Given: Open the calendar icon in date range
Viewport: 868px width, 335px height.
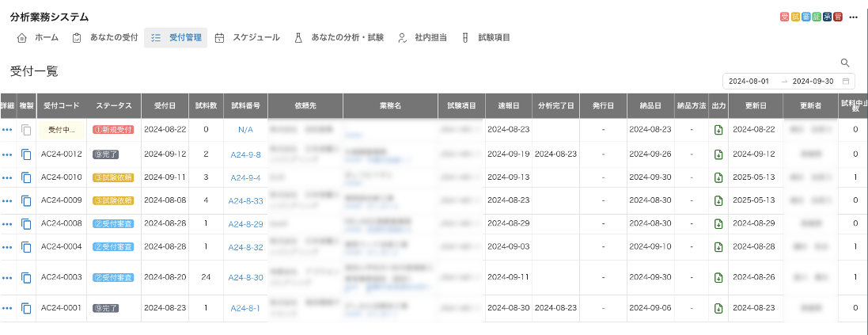Looking at the screenshot, I should (x=847, y=81).
